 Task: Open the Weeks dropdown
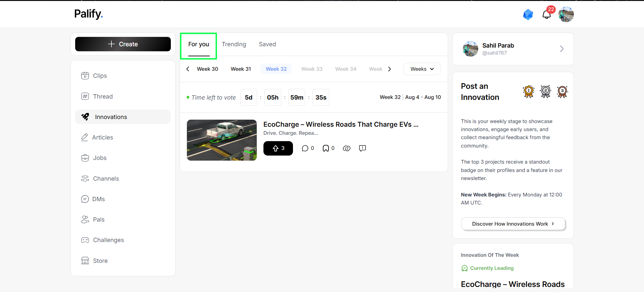click(422, 69)
